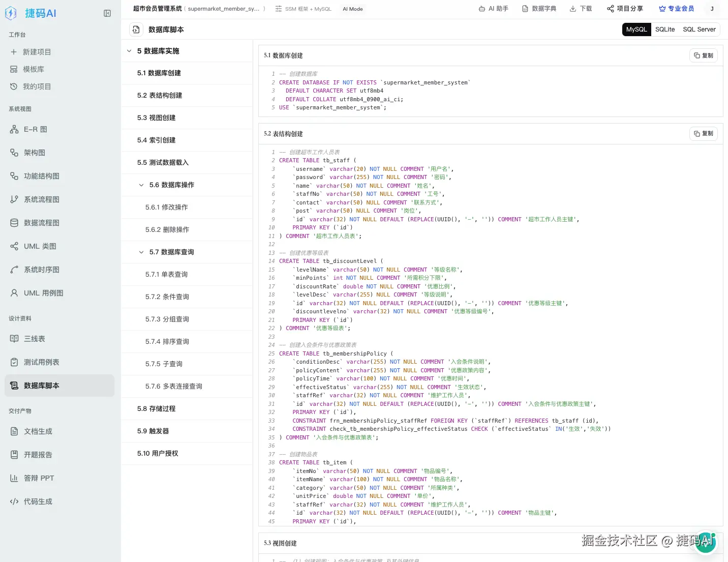Collapse the 5.7 数据库查询 node
This screenshot has height=562, width=728.
141,252
